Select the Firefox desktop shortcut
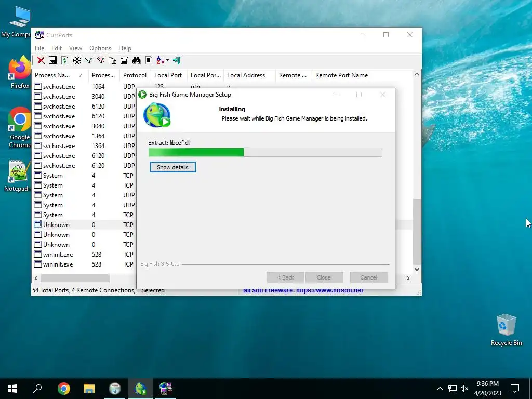This screenshot has width=532, height=399. click(19, 73)
